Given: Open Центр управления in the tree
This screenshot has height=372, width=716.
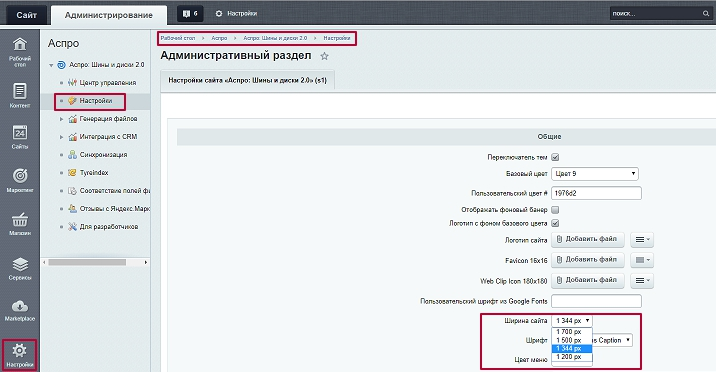Looking at the screenshot, I should pos(108,83).
